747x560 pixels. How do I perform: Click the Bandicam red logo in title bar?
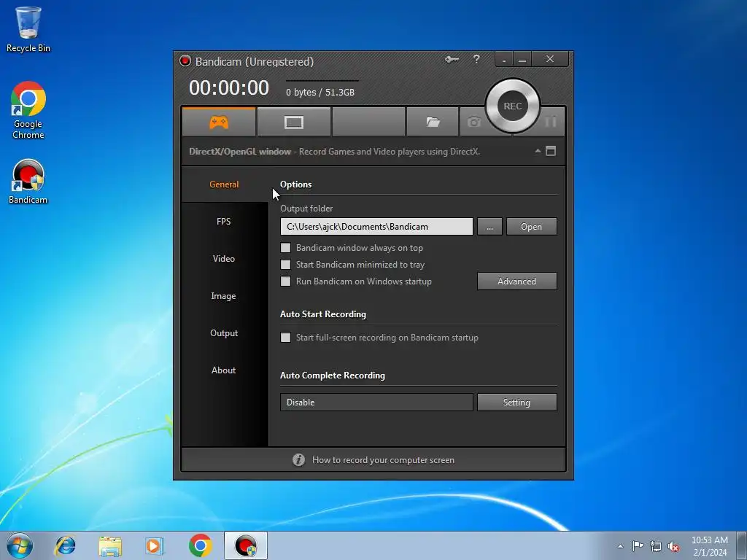(185, 61)
